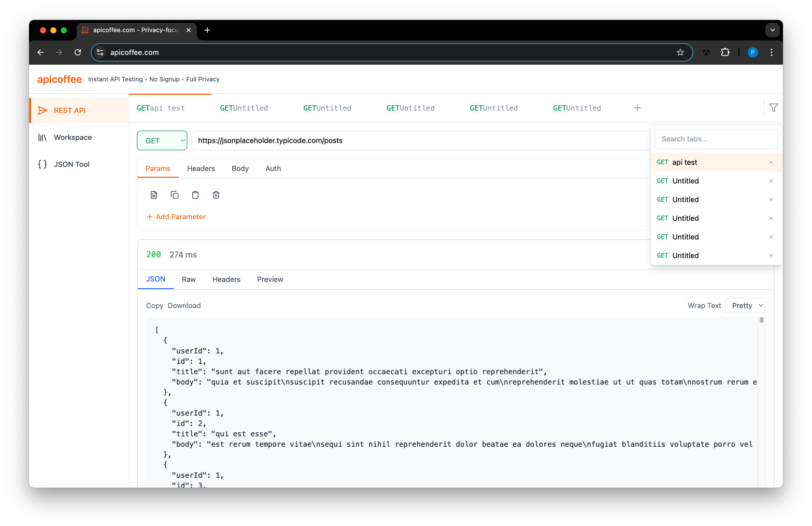Image resolution: width=812 pixels, height=526 pixels.
Task: Expand the browser tab search chevron
Action: click(x=773, y=30)
